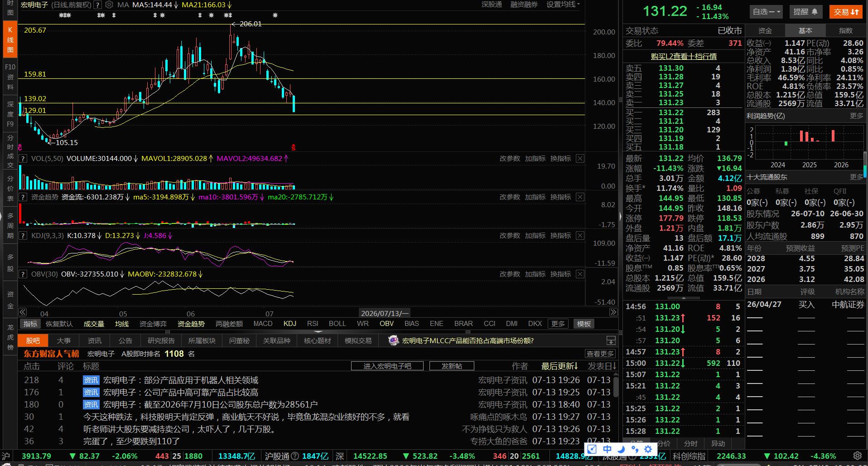Open the 自选一 dropdown
Viewport: 868px width, 466px height.
click(x=767, y=12)
